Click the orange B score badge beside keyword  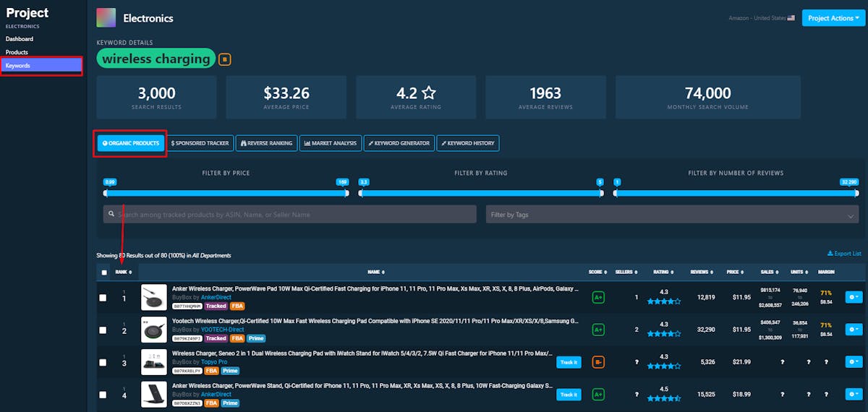[x=224, y=59]
